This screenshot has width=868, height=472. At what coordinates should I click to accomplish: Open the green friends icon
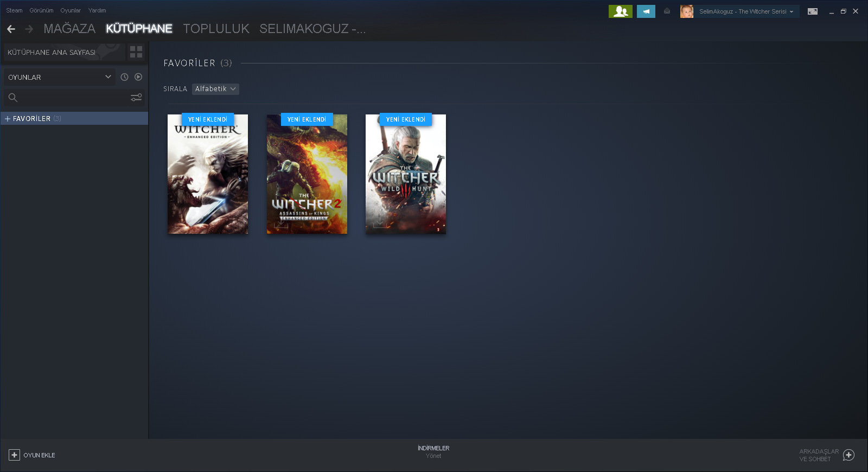tap(621, 11)
